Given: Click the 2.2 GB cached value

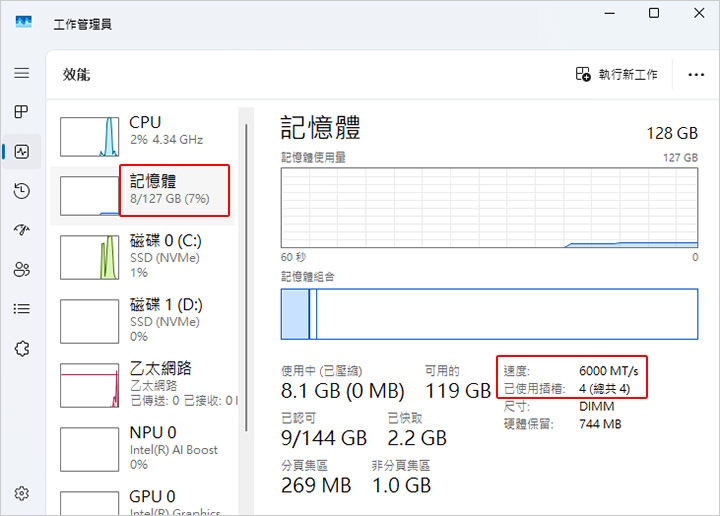Looking at the screenshot, I should [x=417, y=438].
